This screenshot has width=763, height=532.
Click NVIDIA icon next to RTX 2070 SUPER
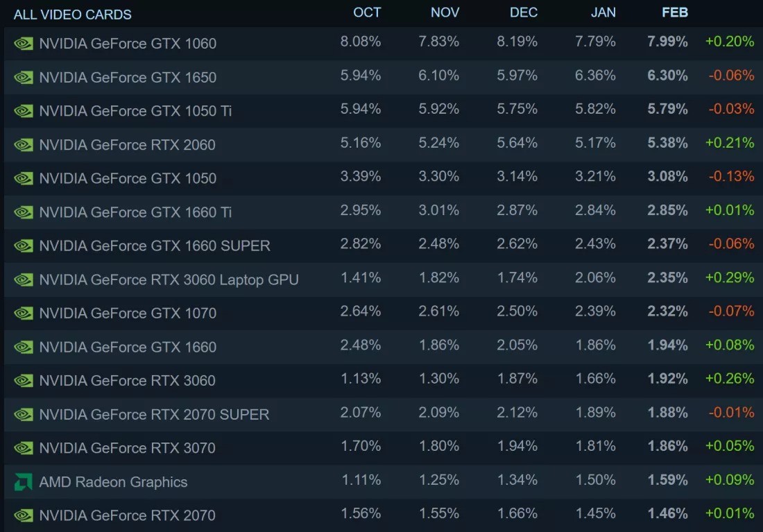coord(24,414)
